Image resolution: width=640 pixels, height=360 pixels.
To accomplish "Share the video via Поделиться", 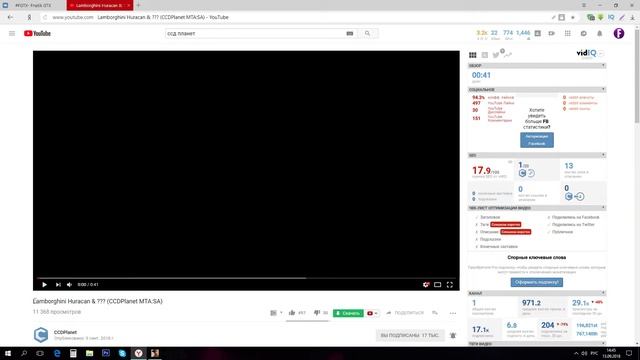I will 405,313.
